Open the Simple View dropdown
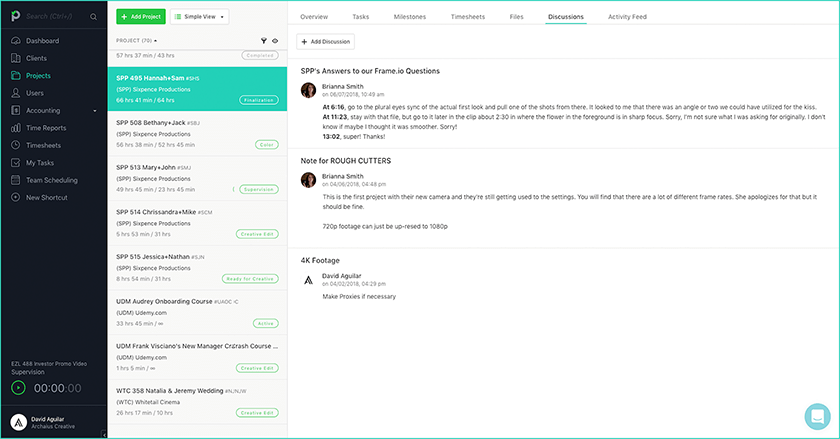 (x=200, y=17)
